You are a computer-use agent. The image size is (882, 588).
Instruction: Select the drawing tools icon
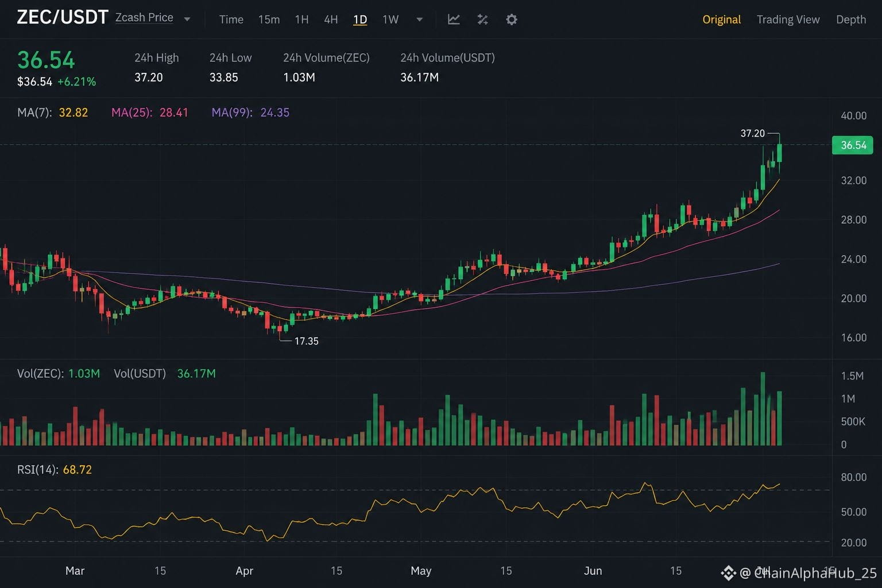483,20
